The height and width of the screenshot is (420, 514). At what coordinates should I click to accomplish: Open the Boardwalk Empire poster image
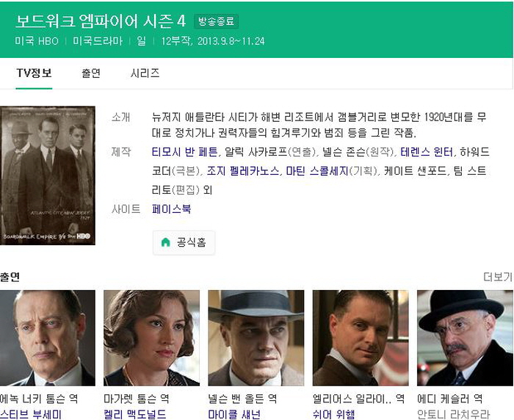(48, 175)
